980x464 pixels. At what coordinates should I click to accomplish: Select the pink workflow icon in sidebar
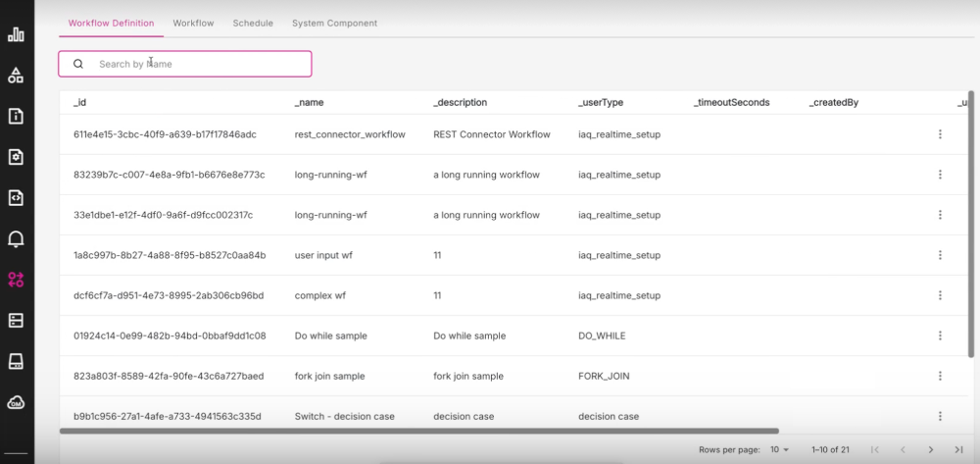coord(16,280)
